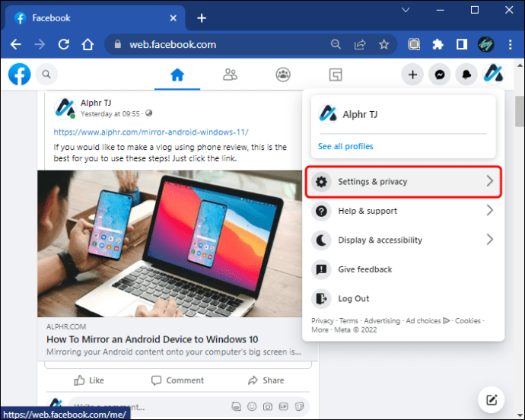Open the Ad choices footer link
The height and width of the screenshot is (420, 525).
point(428,321)
